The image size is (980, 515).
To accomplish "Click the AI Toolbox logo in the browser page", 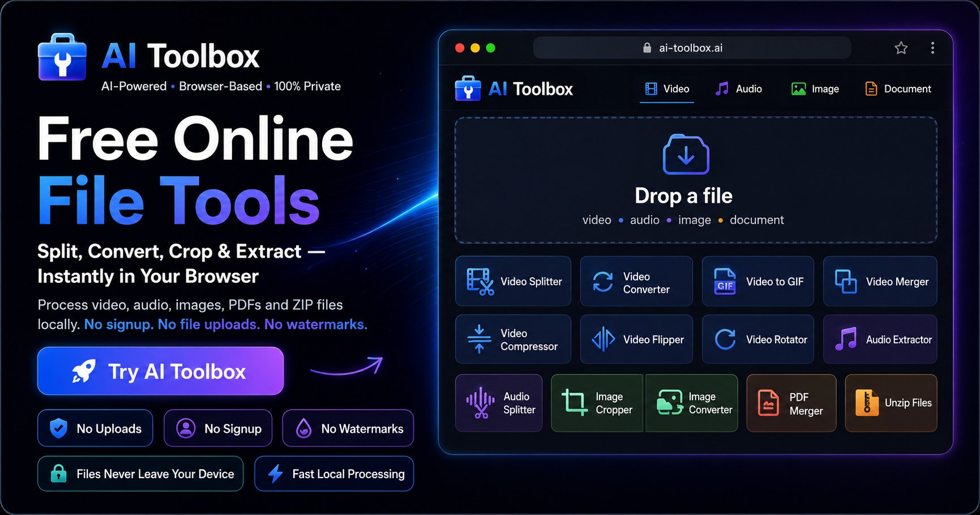I will point(513,89).
